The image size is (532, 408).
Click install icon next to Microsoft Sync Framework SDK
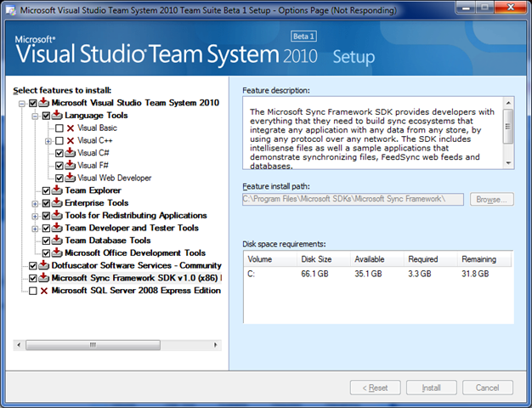coord(43,278)
